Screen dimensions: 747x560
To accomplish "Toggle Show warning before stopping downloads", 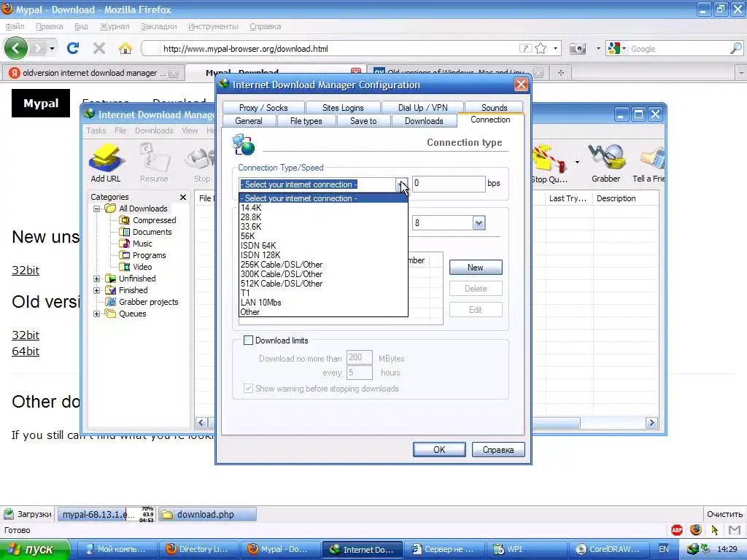I will pos(248,388).
